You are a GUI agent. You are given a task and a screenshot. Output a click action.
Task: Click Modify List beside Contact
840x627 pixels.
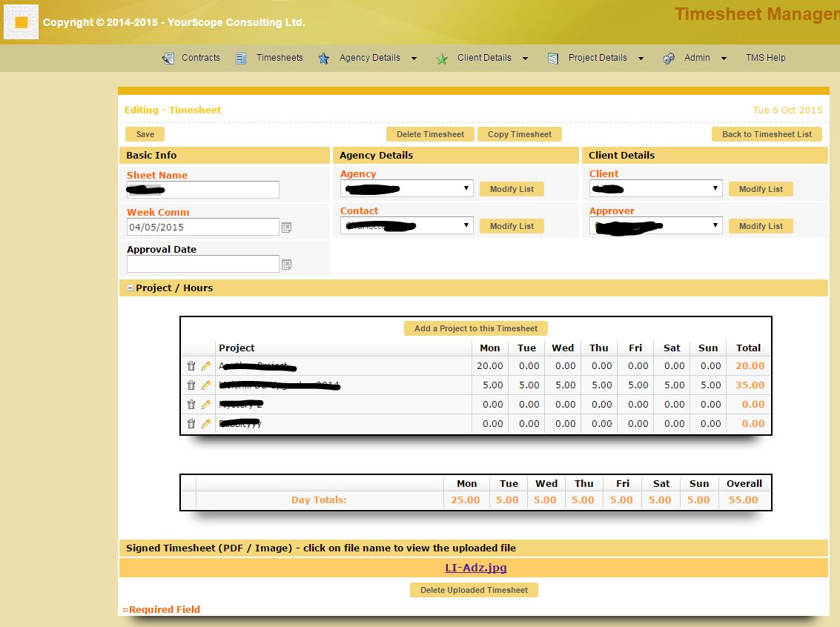[512, 227]
